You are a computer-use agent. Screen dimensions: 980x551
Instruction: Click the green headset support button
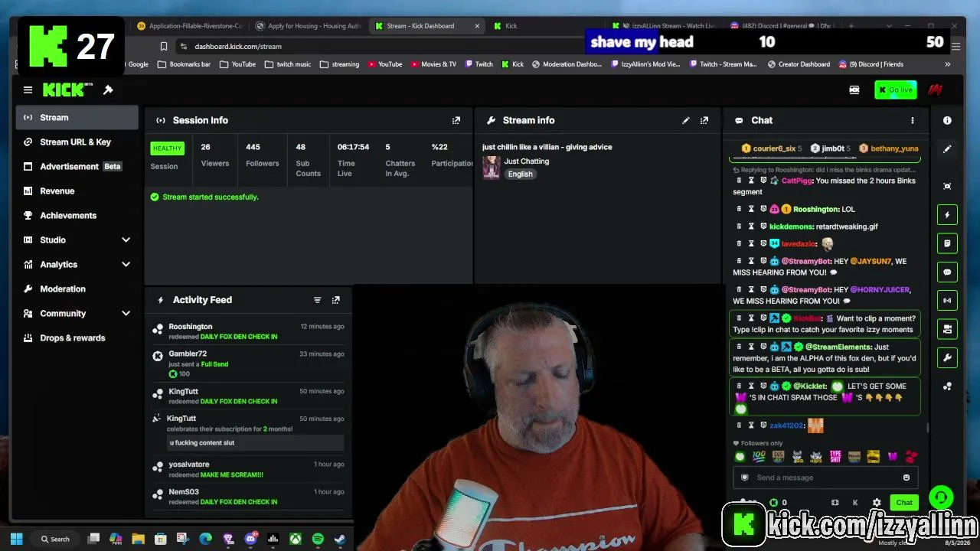[941, 498]
